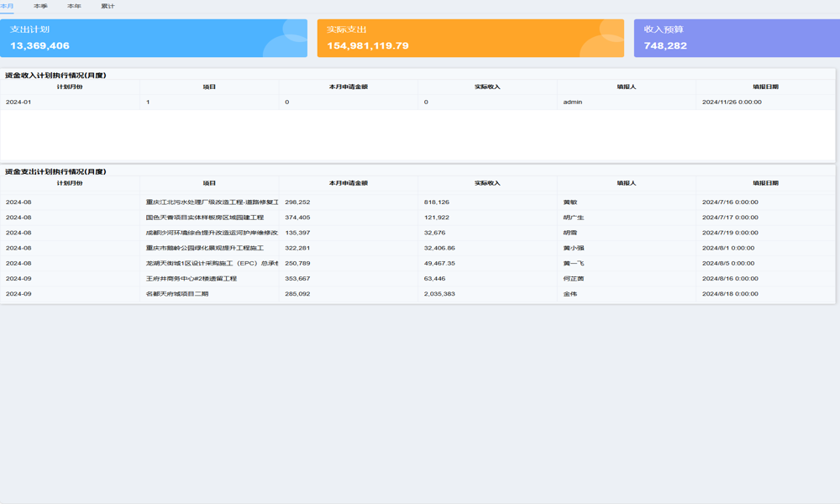Click the 成都沙河环境综合提升 project cell
Image resolution: width=840 pixels, height=504 pixels.
[211, 233]
